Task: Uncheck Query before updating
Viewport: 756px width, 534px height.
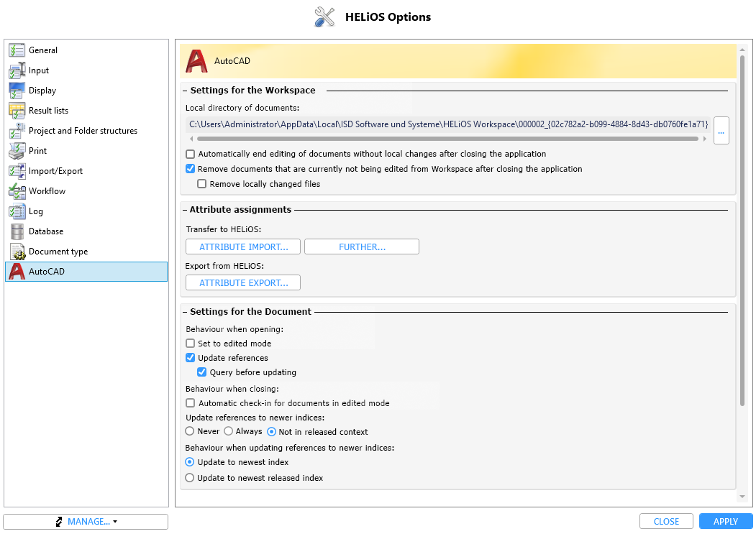Action: (202, 372)
